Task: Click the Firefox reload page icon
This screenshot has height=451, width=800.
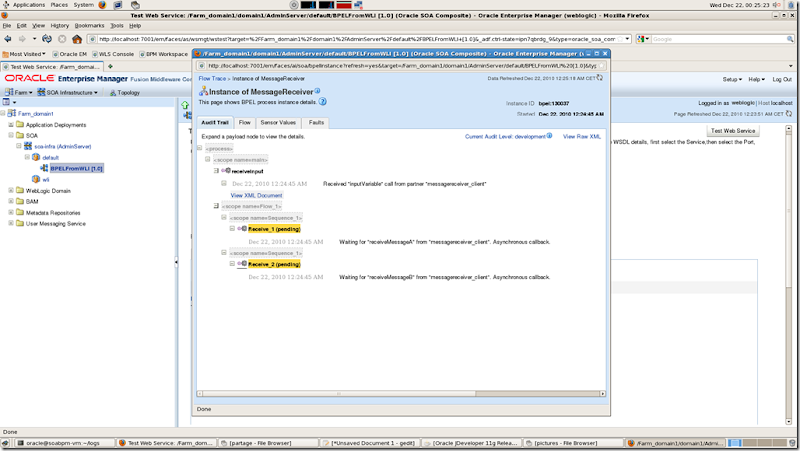Action: point(47,39)
